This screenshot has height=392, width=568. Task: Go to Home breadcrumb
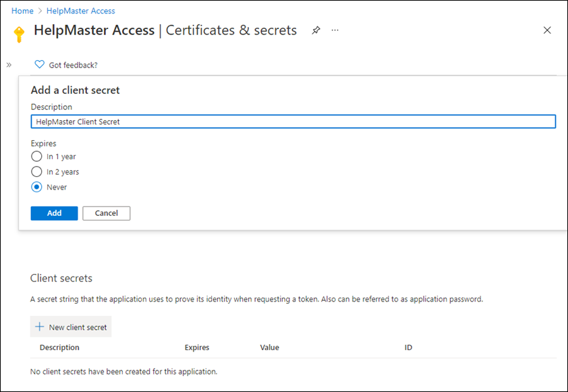[x=22, y=11]
